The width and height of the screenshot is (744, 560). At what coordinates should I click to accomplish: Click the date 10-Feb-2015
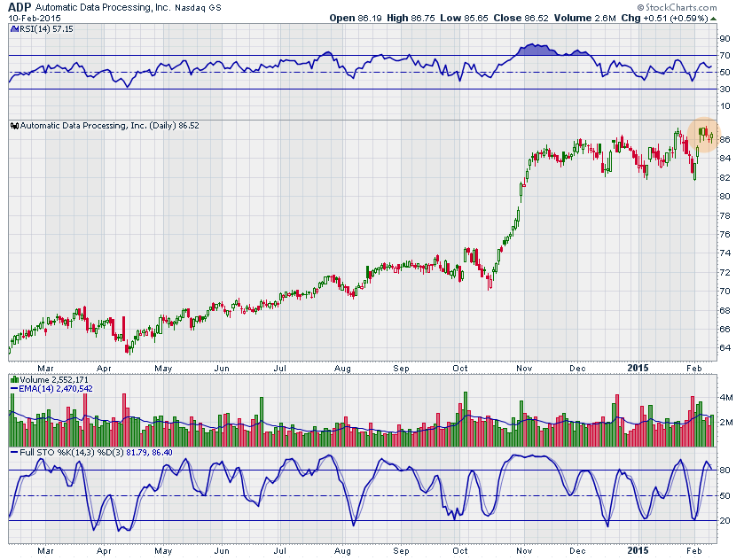pos(35,18)
